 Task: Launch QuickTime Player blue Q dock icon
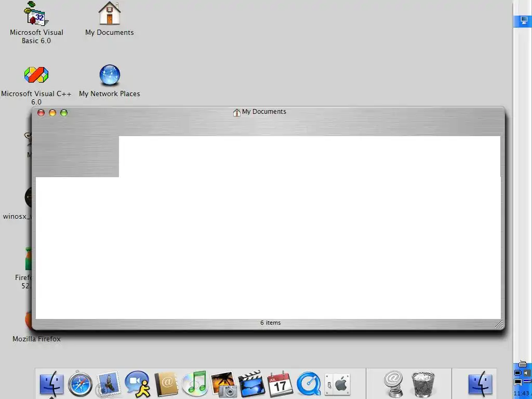click(309, 384)
